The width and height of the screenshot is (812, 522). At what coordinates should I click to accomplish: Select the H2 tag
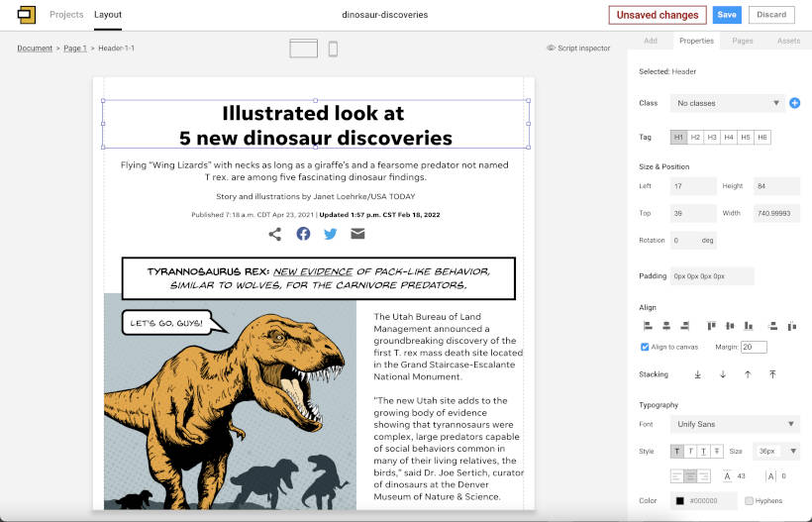click(x=695, y=138)
